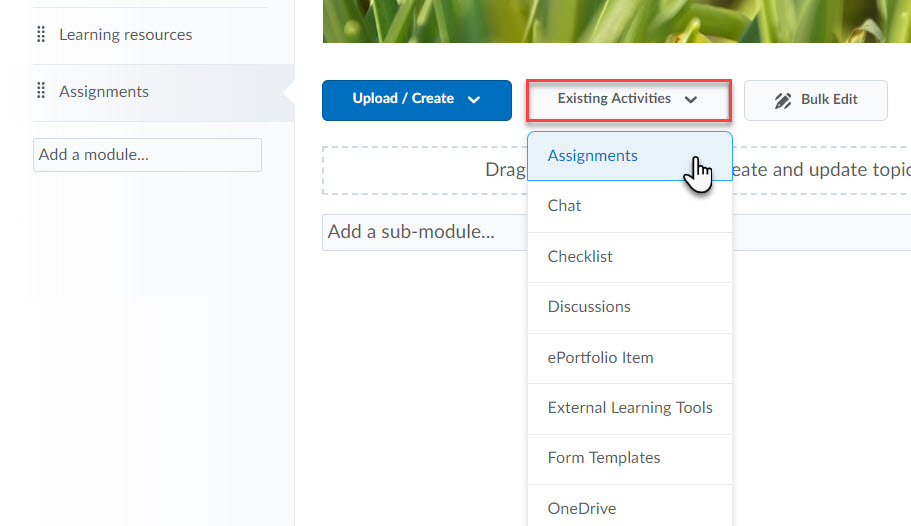911x526 pixels.
Task: Open the Upload / Create dropdown
Action: point(417,100)
